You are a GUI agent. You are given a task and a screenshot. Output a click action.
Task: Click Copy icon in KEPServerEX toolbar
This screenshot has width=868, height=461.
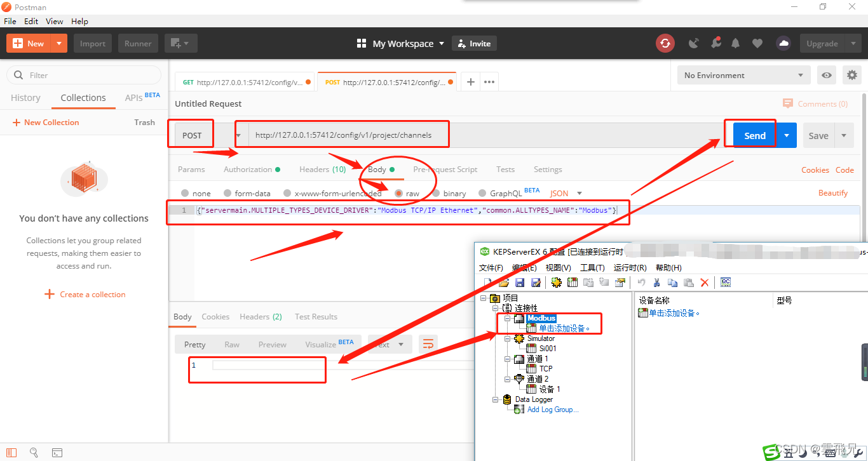(x=672, y=283)
